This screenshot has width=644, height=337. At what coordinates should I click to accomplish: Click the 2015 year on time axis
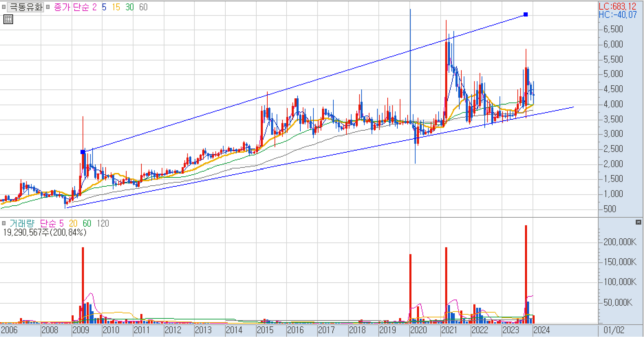[x=265, y=330]
